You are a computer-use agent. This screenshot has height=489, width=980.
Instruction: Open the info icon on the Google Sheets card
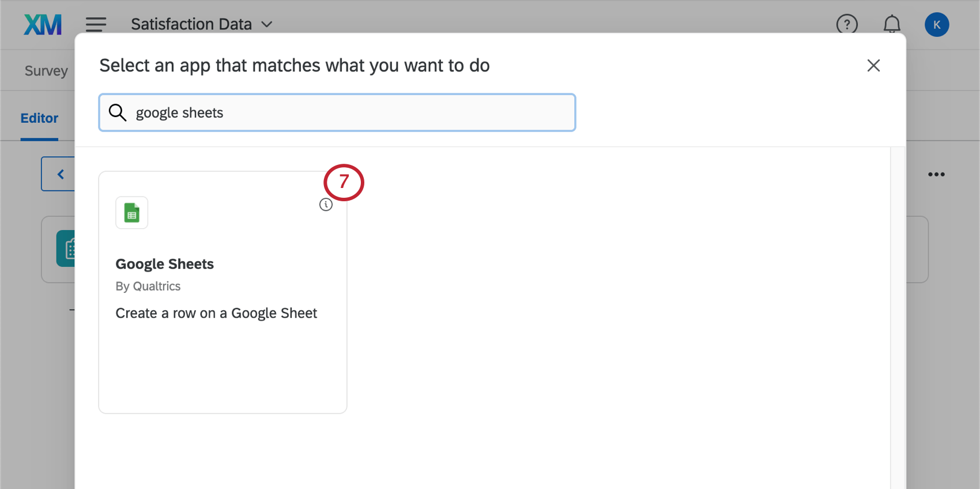click(x=326, y=204)
